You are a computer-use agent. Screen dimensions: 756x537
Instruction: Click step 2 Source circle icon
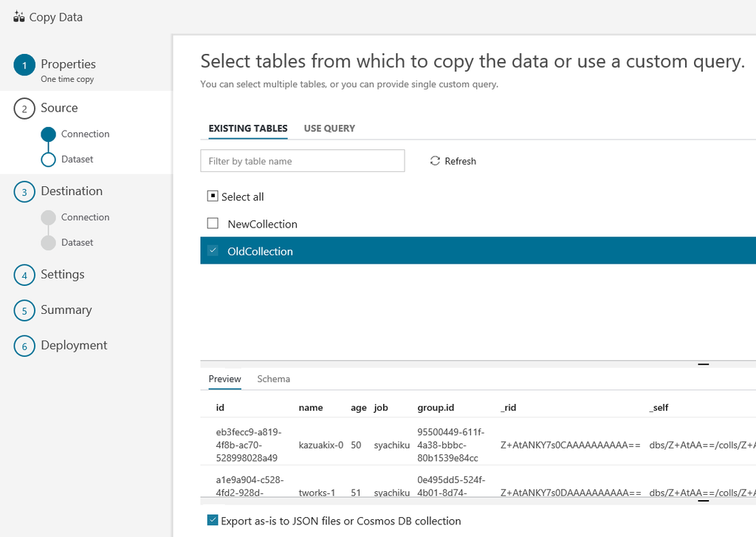(x=24, y=109)
